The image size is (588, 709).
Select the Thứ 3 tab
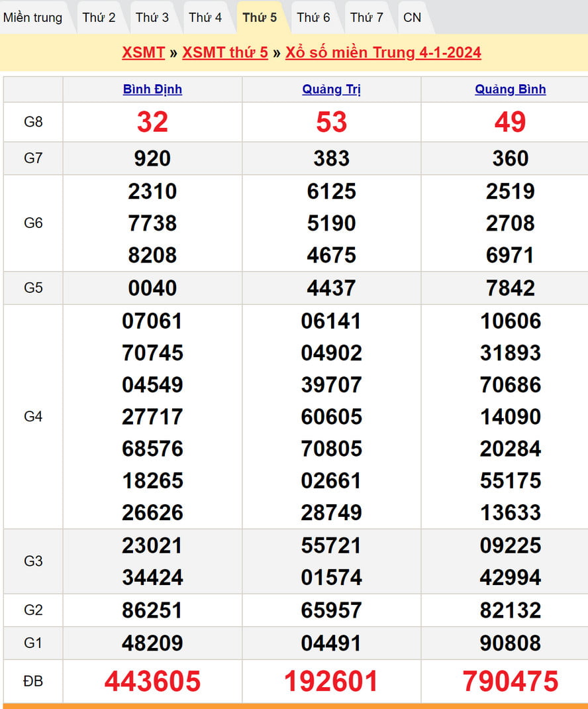coord(152,18)
